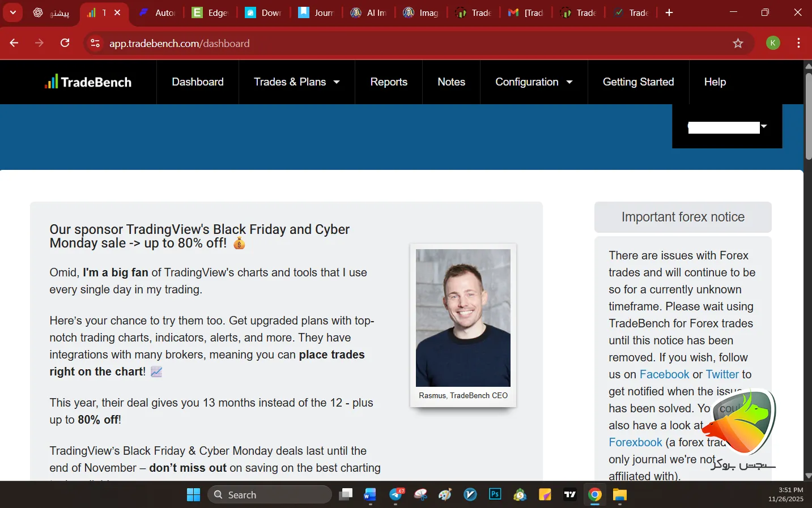The image size is (812, 508).
Task: Go to the Reports menu item
Action: click(389, 82)
